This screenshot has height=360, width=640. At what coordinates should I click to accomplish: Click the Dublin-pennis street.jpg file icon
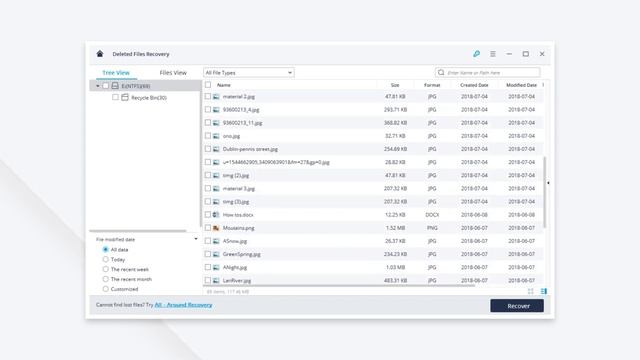(x=216, y=149)
